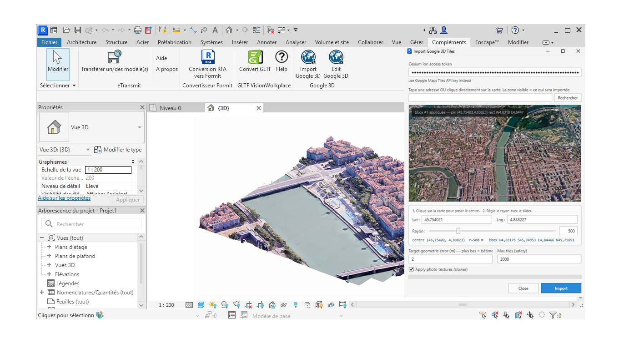The image size is (644, 354).
Task: Click the Max tiles (safety) field
Action: [x=539, y=259]
